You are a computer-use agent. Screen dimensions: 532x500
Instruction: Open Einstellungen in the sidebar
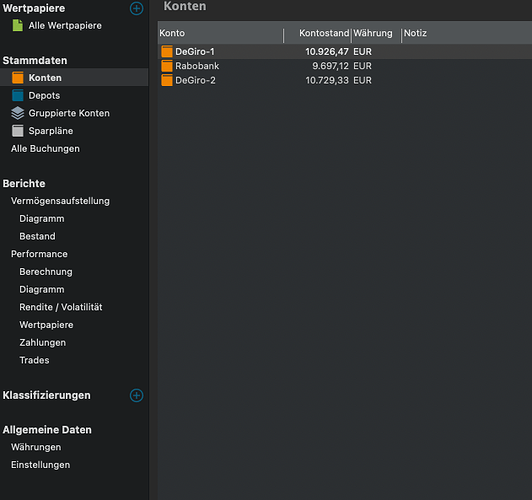(x=40, y=465)
